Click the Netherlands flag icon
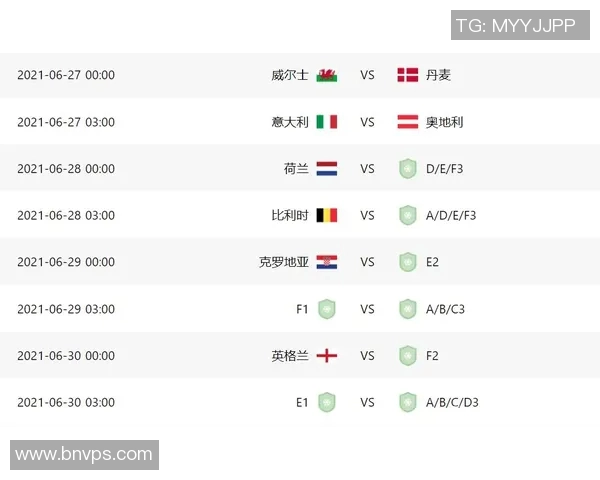This screenshot has width=600, height=480. tap(327, 169)
